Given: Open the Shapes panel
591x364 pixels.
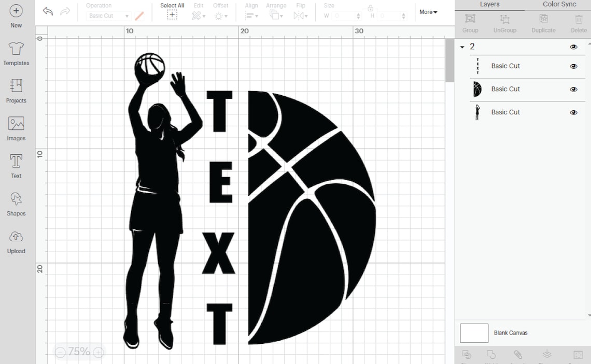Looking at the screenshot, I should coord(16,204).
